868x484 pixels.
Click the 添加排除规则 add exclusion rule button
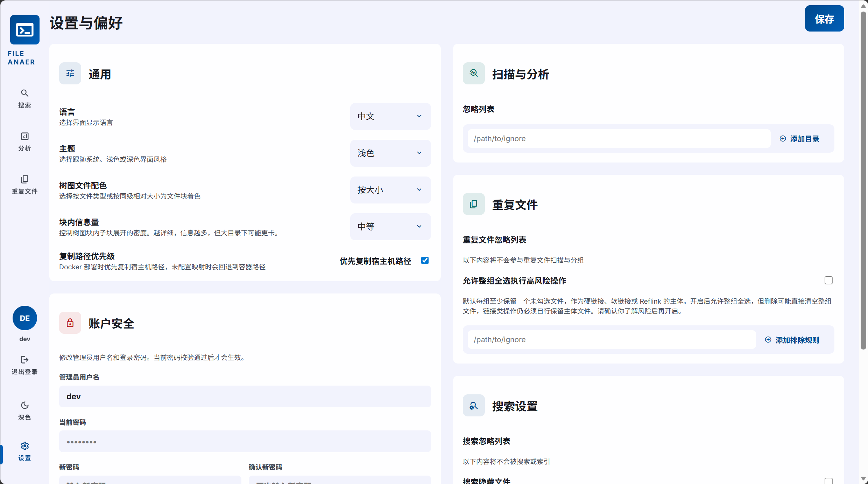coord(792,340)
